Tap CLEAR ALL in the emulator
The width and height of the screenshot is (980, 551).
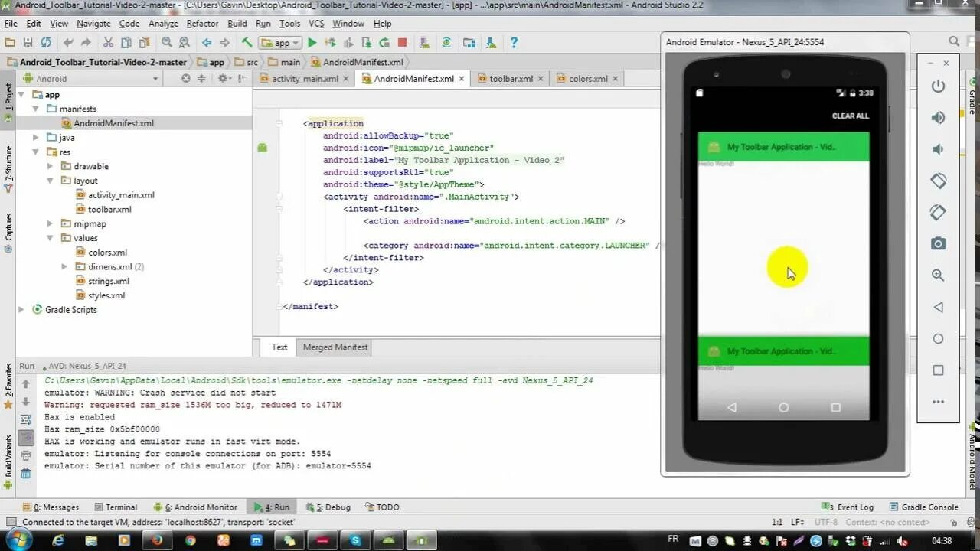(x=851, y=116)
